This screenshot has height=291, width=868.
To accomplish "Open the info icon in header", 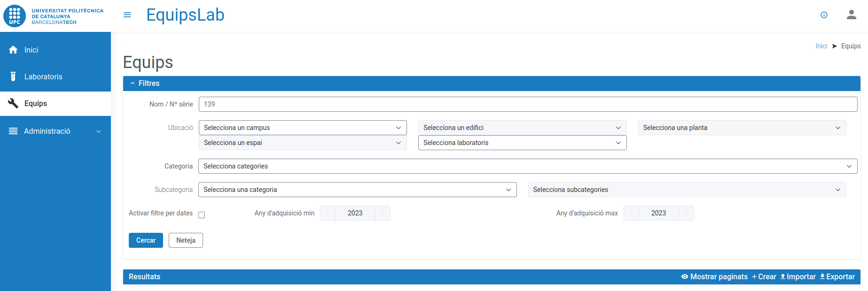I will point(824,15).
